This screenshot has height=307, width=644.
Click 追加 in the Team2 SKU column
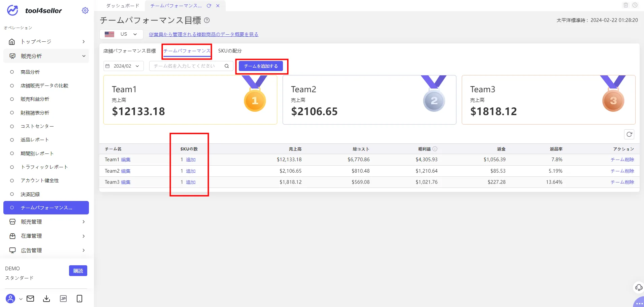pyautogui.click(x=191, y=171)
